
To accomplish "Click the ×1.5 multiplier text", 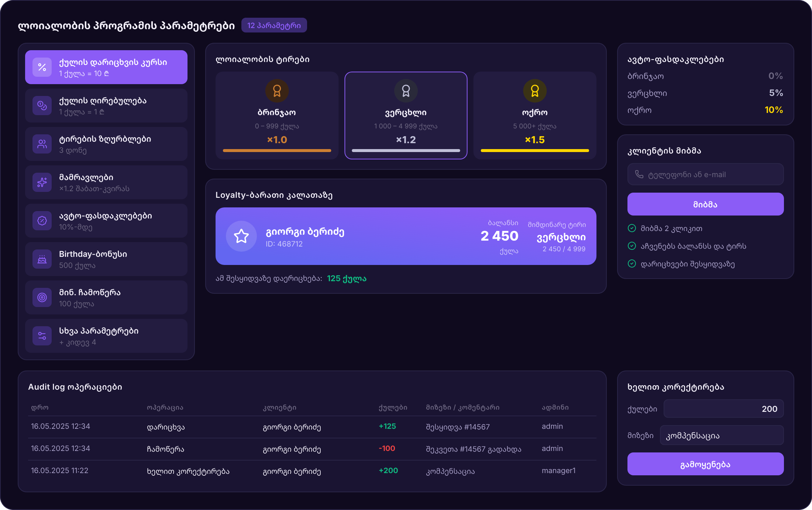I will [x=535, y=139].
